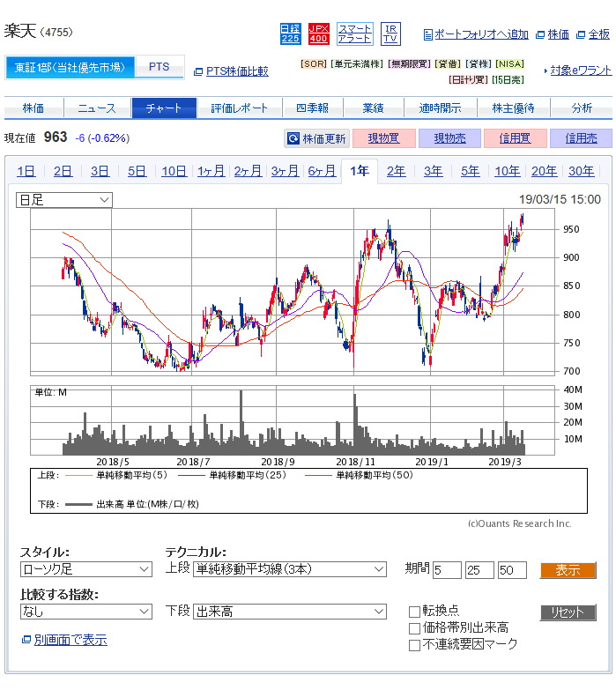Screen dimensions: 616x690
Task: Open the 下段 出来高 dropdown
Action: click(290, 612)
